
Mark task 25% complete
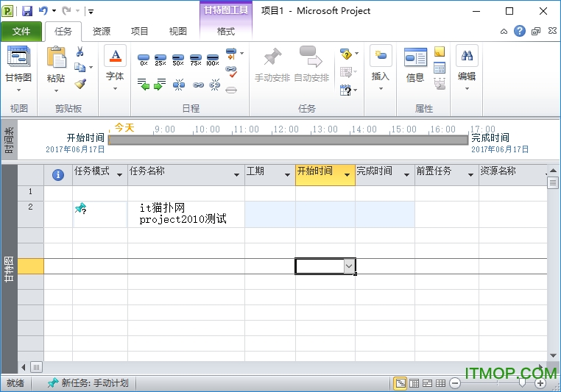(x=160, y=60)
